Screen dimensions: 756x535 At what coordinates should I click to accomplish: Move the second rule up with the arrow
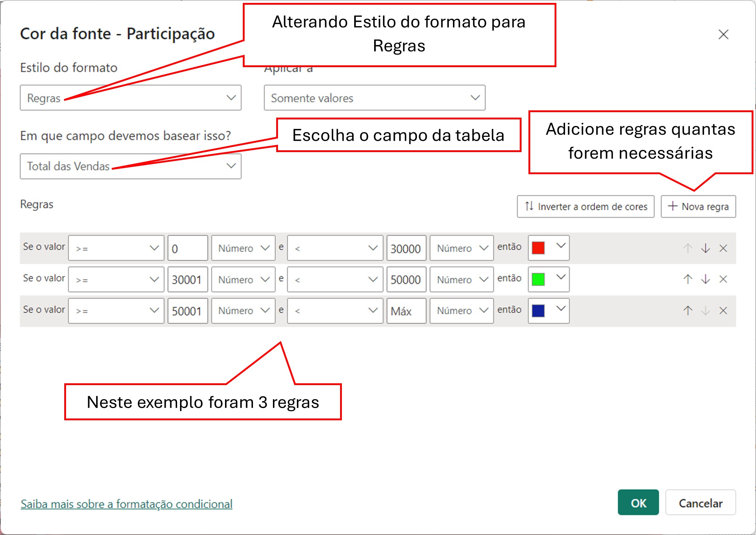(688, 279)
